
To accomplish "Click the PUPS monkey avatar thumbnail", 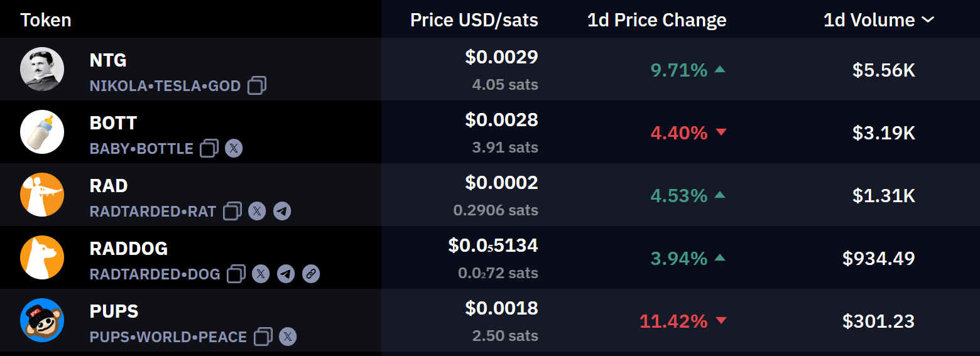I will point(42,320).
